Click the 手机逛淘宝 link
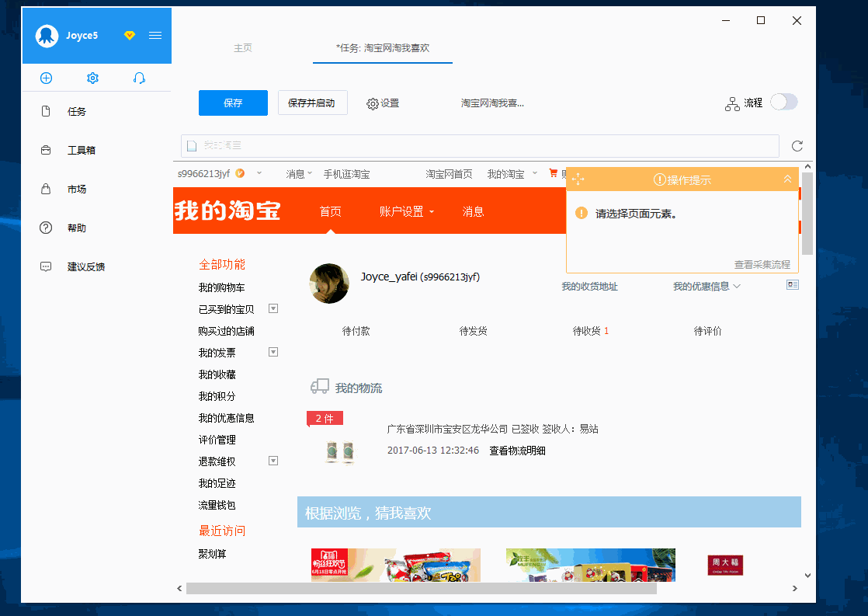 (x=346, y=174)
